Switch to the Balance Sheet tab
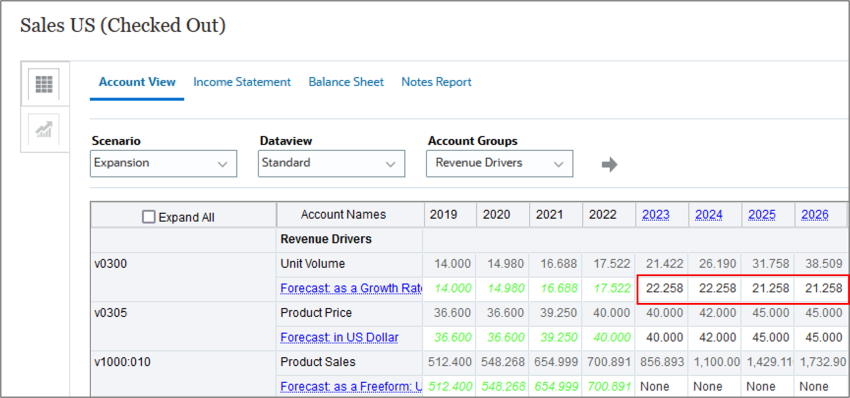The image size is (850, 398). click(x=346, y=82)
